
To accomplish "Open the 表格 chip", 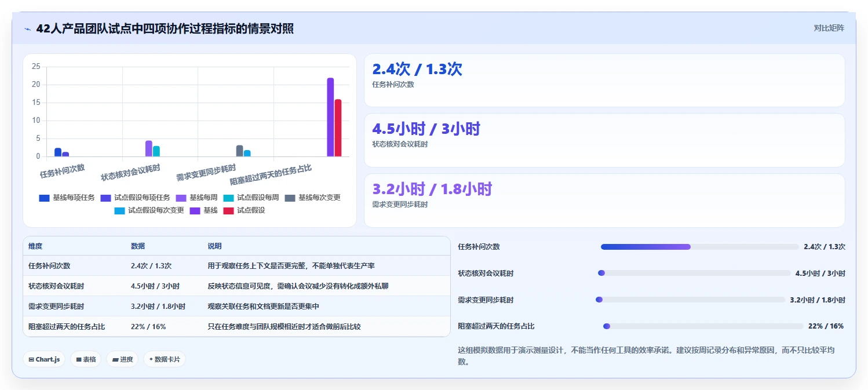I will point(86,359).
